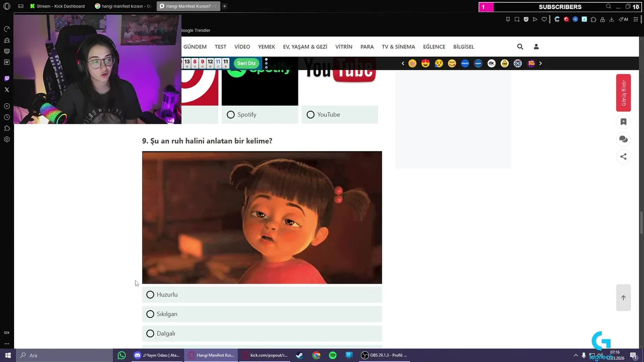Open the BİLGİSEL link
The image size is (644, 362).
click(463, 47)
